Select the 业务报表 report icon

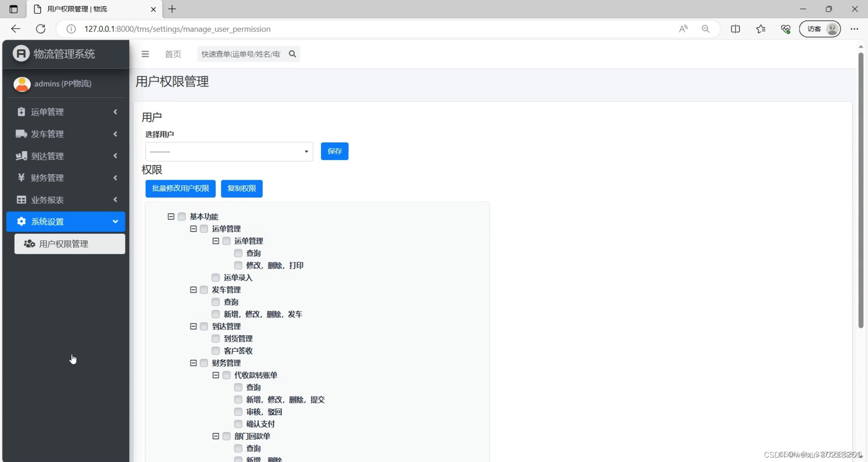pyautogui.click(x=21, y=199)
